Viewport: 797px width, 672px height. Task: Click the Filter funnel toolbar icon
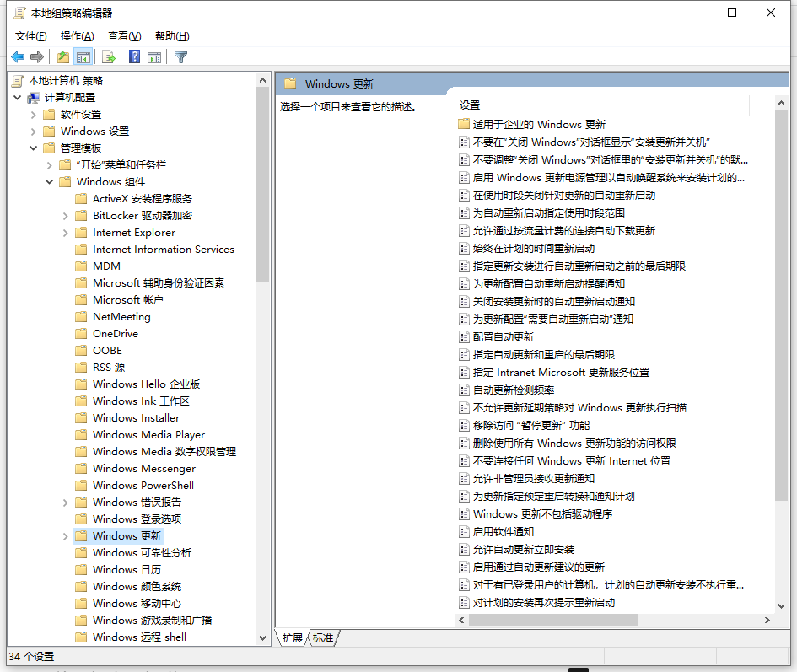[x=181, y=57]
